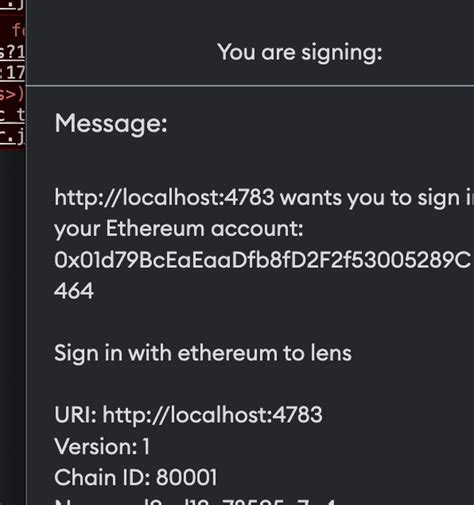Viewport: 474px width, 505px height.
Task: Click the "URI: http://localhost:4783" line
Action: (x=188, y=415)
